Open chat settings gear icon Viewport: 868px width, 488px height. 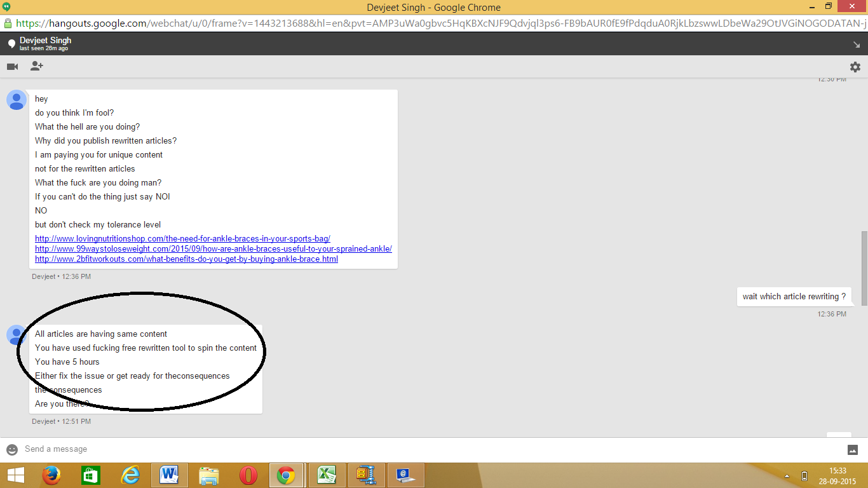855,67
